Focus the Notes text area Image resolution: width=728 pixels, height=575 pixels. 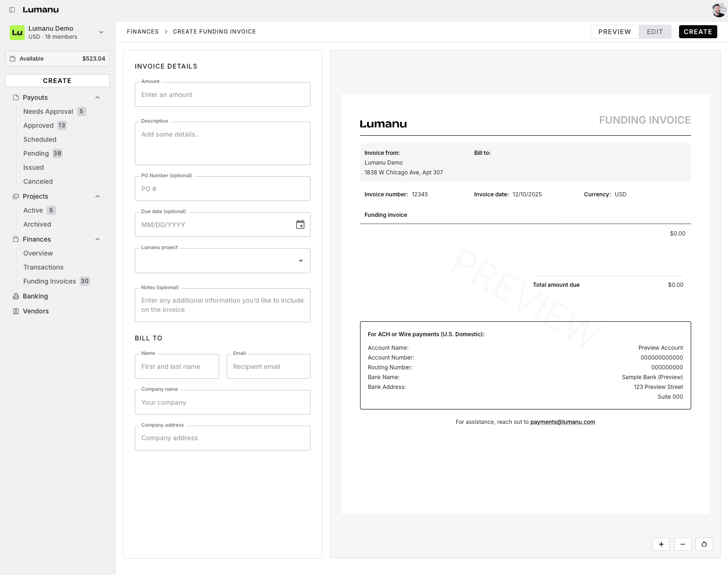pos(222,305)
